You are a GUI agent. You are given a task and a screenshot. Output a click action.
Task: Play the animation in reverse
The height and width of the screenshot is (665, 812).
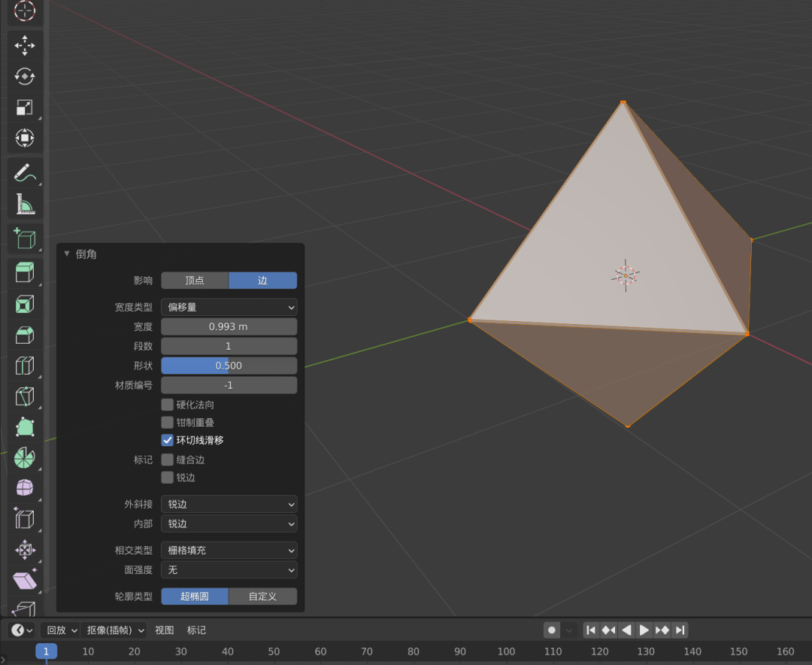coord(626,630)
